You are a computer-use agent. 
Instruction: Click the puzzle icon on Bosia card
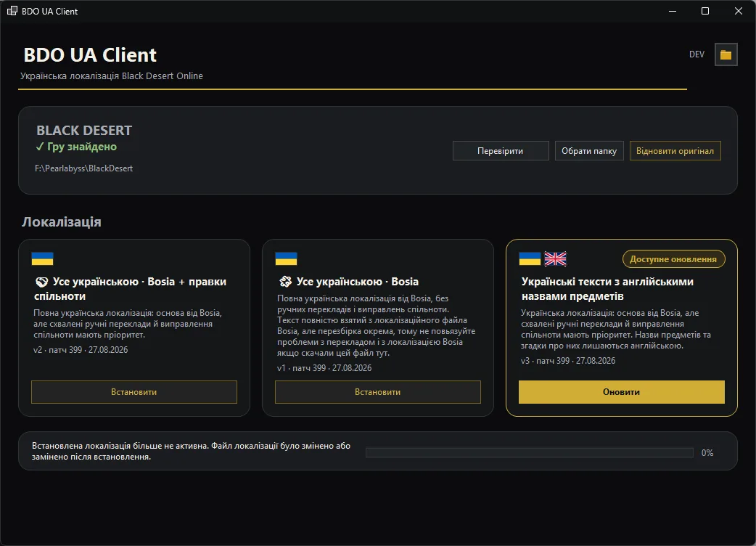coord(285,282)
